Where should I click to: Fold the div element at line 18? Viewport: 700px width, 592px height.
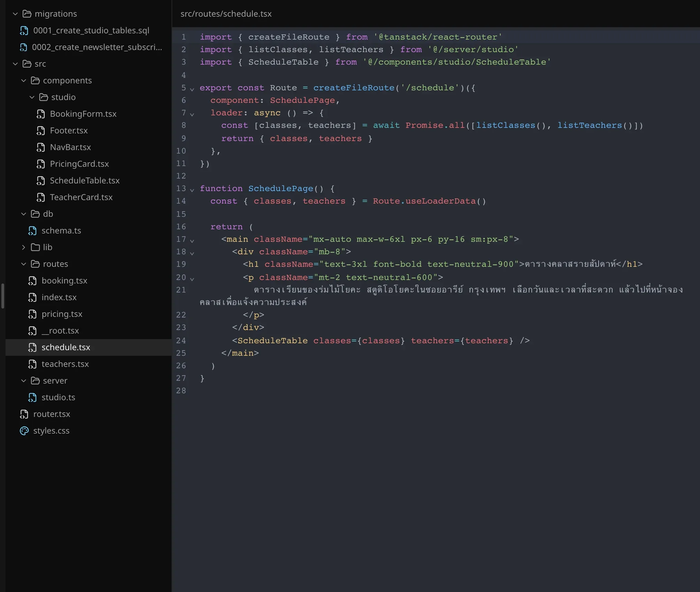(x=192, y=253)
